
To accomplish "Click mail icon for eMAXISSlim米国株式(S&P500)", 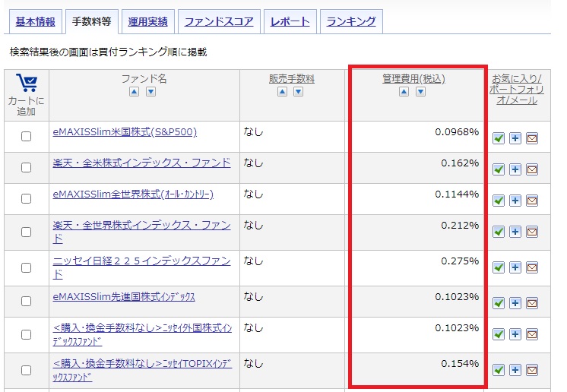I will [x=532, y=138].
